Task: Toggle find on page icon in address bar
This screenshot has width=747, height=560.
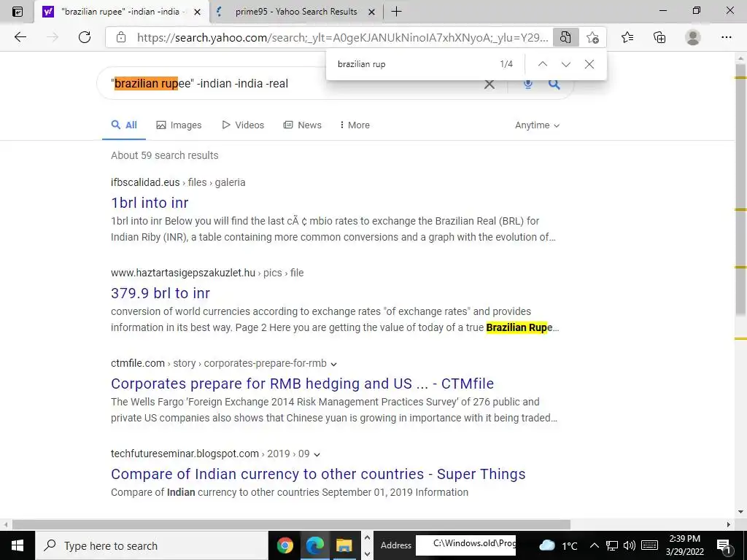Action: pos(565,37)
